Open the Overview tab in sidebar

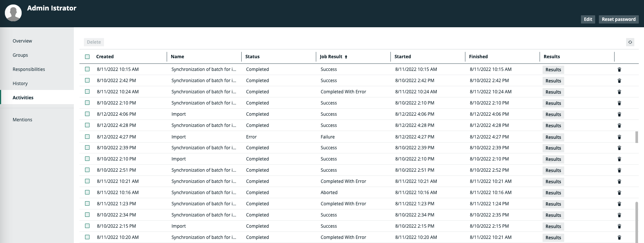(x=22, y=41)
